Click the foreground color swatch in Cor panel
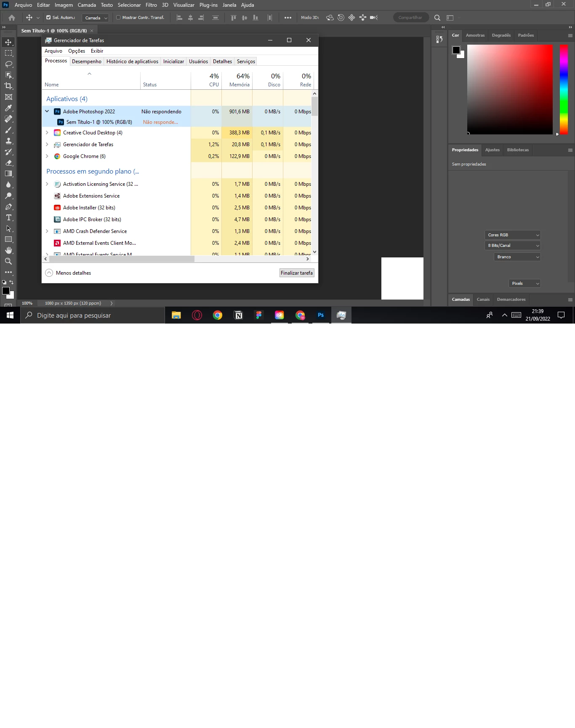This screenshot has width=575, height=728. pyautogui.click(x=456, y=50)
